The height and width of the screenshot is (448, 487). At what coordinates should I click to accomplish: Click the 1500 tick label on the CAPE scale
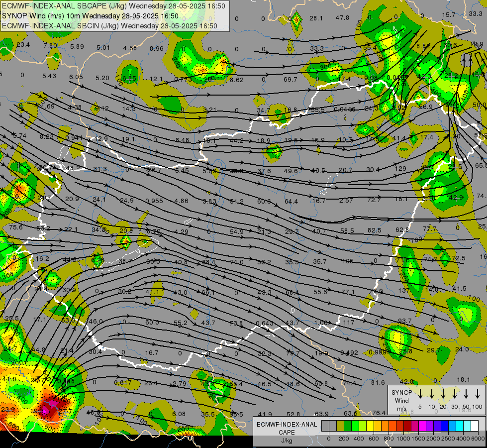[418, 439]
